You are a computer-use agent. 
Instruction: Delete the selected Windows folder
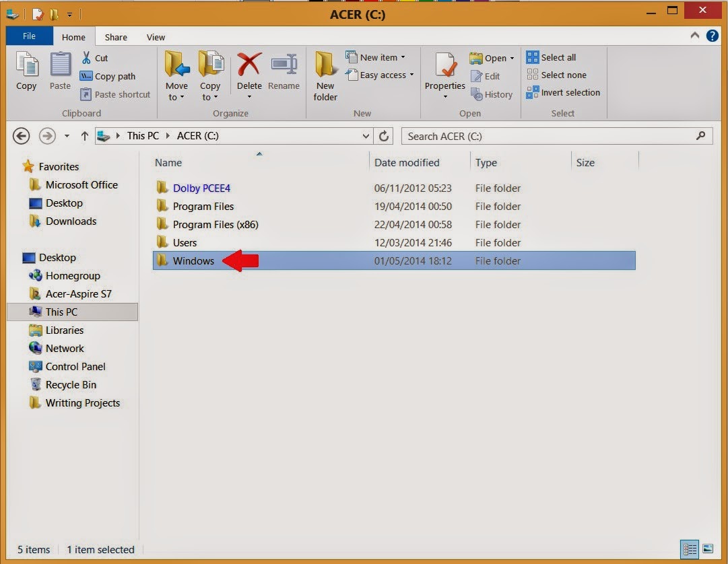click(x=249, y=74)
